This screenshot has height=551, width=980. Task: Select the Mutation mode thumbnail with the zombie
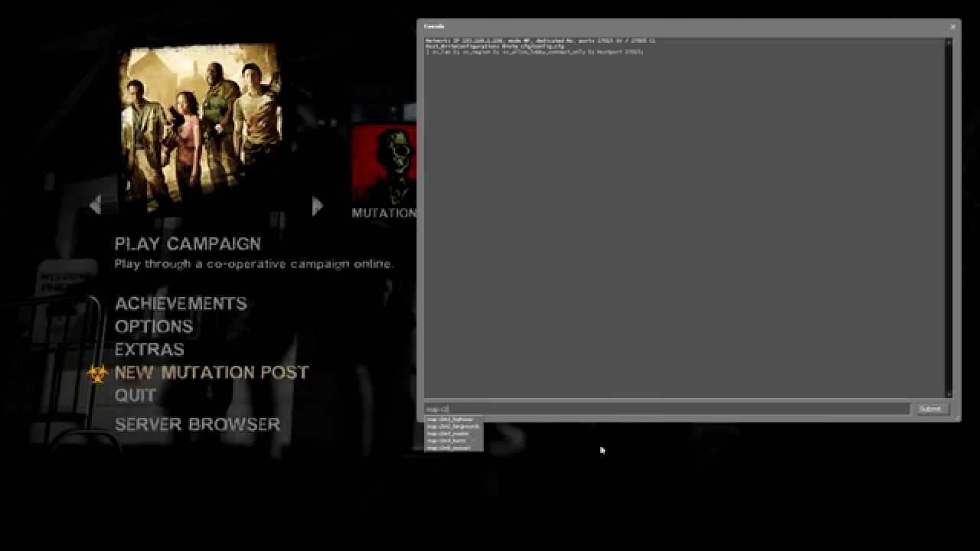click(384, 164)
